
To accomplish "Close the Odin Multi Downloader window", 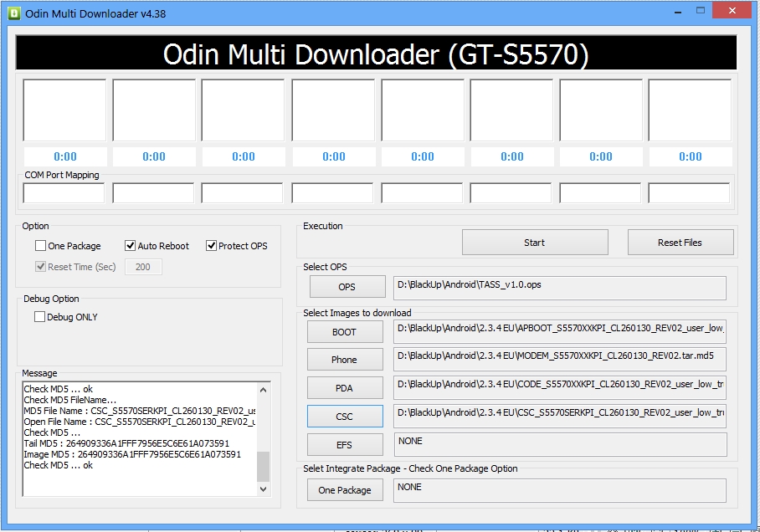I will pos(732,11).
